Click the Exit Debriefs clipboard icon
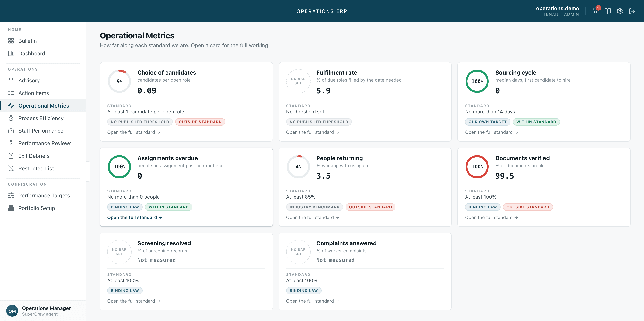The height and width of the screenshot is (321, 644). (x=11, y=156)
